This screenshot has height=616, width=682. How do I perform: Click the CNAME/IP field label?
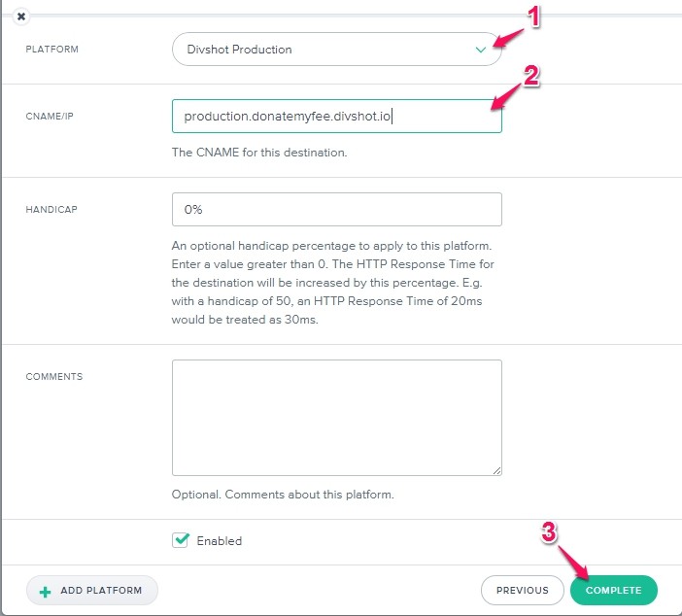pos(50,115)
